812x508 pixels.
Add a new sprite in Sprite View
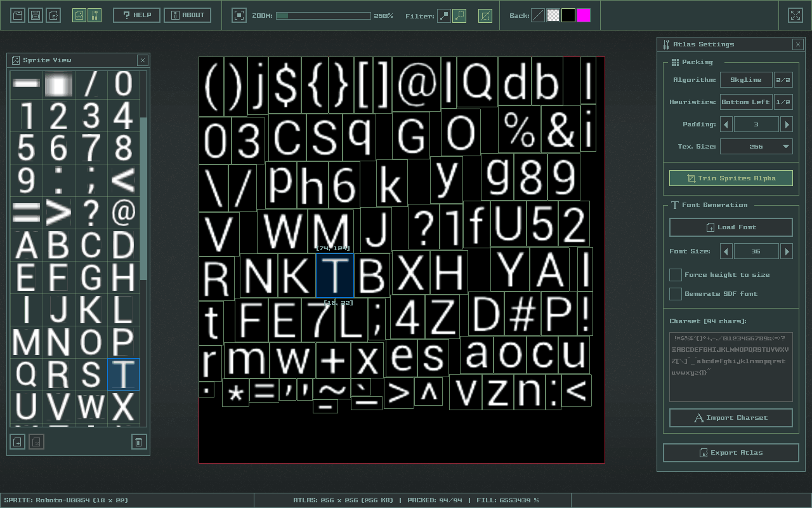(18, 442)
